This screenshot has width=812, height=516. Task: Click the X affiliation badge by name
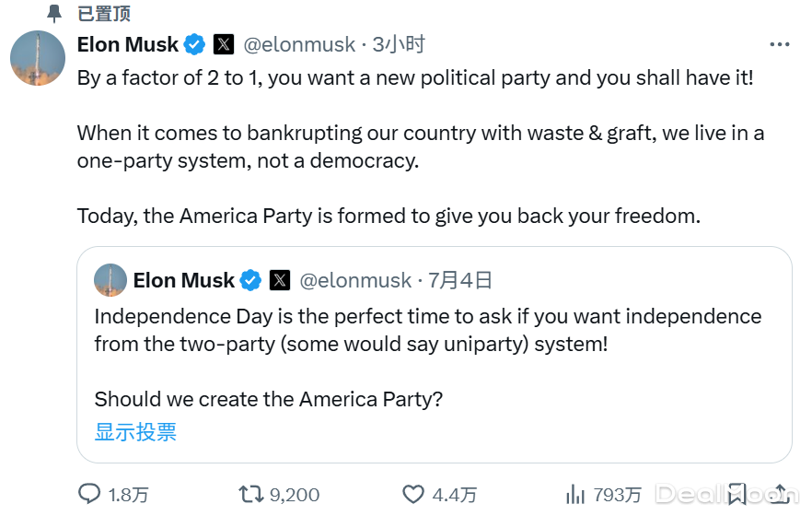(224, 44)
